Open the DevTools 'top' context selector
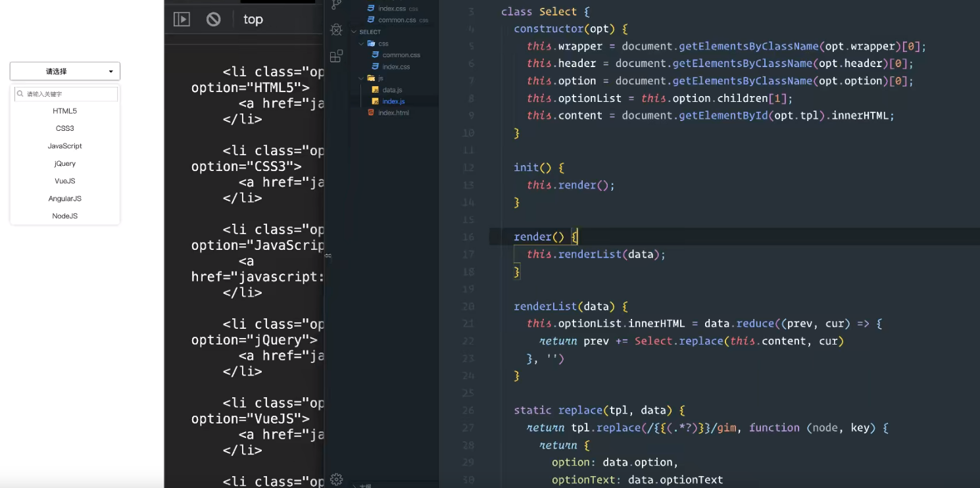Viewport: 980px width, 488px height. [253, 19]
